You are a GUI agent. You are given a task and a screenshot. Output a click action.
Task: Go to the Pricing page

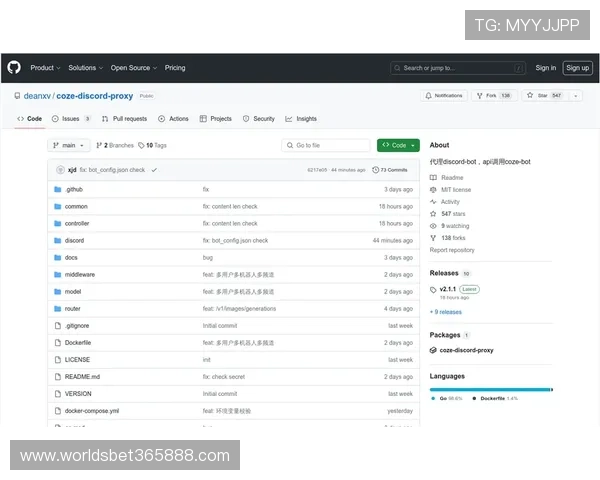click(175, 68)
